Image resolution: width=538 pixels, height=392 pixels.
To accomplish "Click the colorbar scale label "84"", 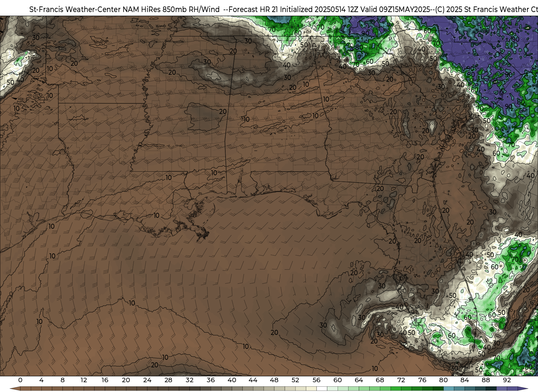I will pyautogui.click(x=465, y=380).
